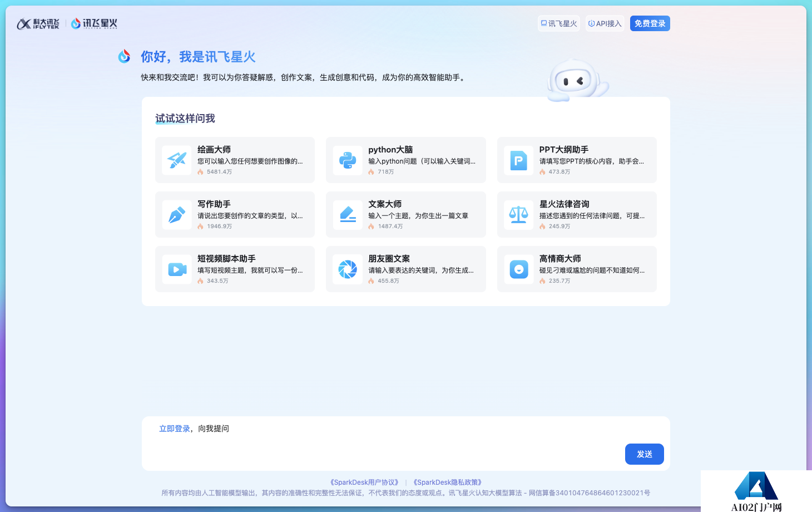Click the 写作助手 pen nib icon
The height and width of the screenshot is (512, 812).
tap(177, 215)
